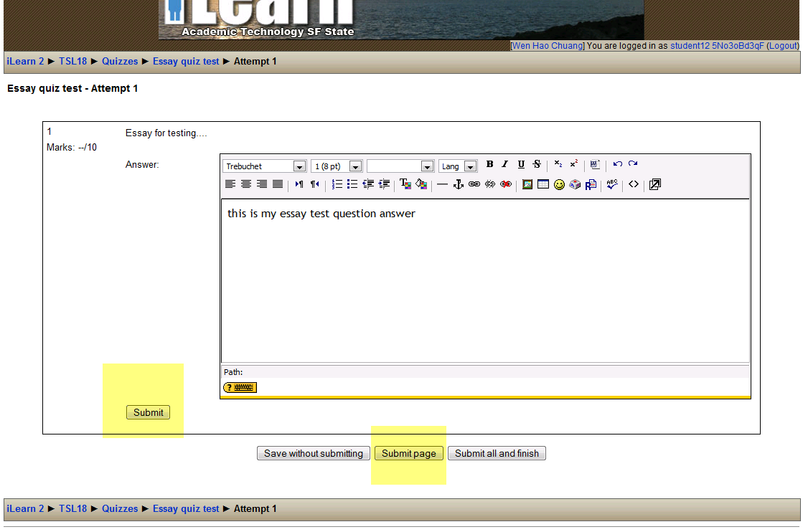Insert an image into the answer
The height and width of the screenshot is (532, 803).
point(527,184)
